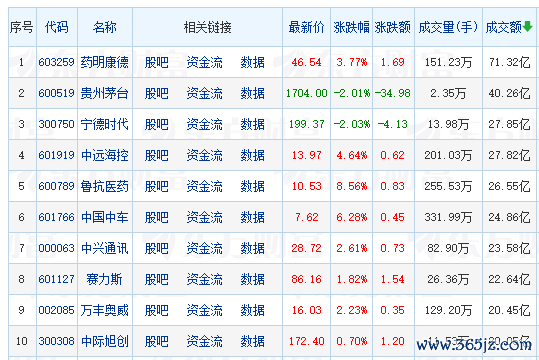Open the 贵州茅台 stock name link

tap(104, 93)
